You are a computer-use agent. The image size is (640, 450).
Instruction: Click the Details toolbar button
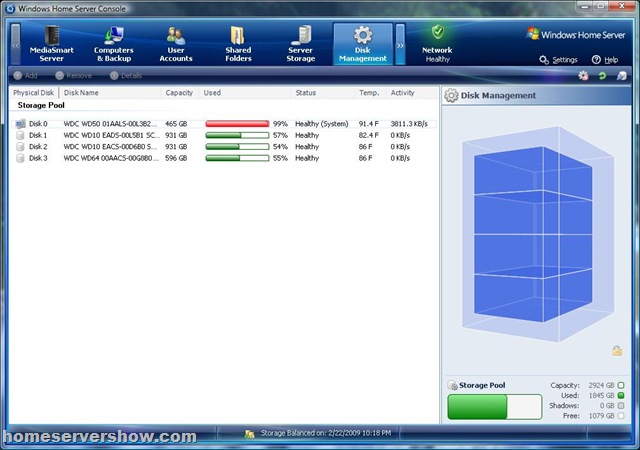(x=126, y=76)
